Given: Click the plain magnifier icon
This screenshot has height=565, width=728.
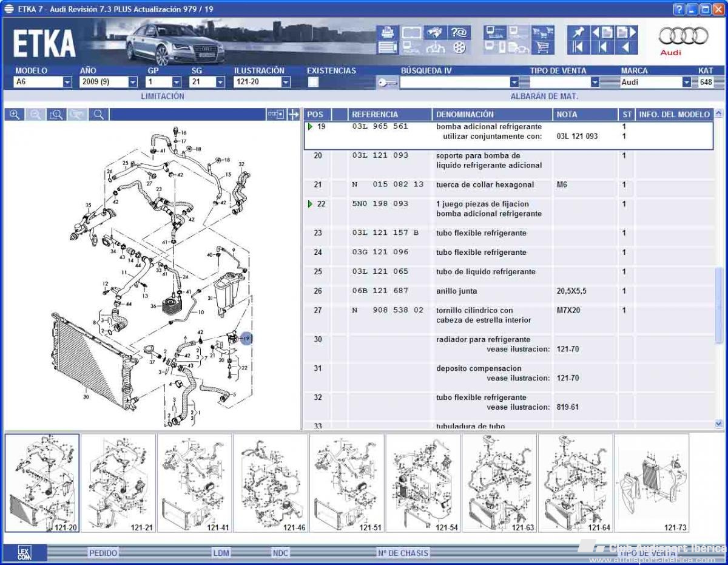Looking at the screenshot, I should tap(98, 114).
